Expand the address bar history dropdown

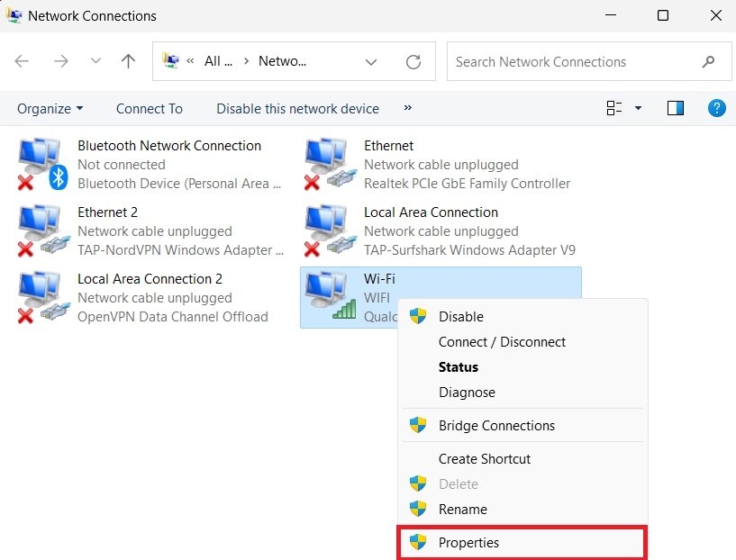click(x=371, y=62)
